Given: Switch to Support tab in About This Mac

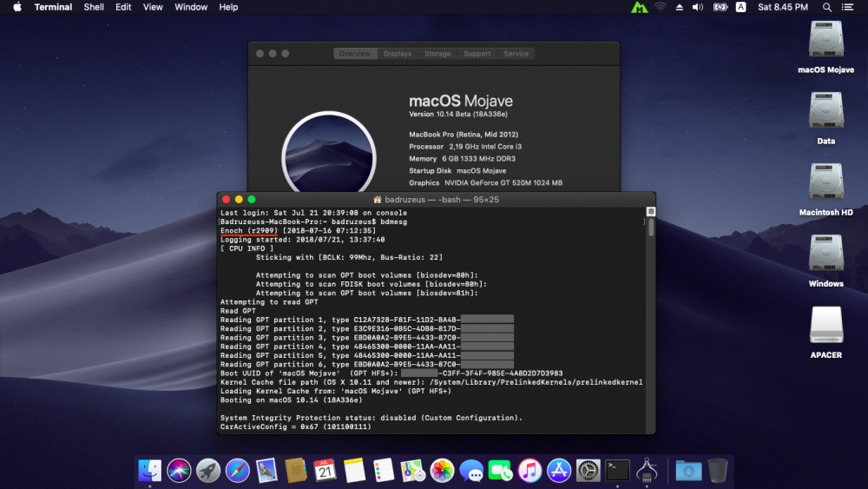Looking at the screenshot, I should click(x=477, y=54).
